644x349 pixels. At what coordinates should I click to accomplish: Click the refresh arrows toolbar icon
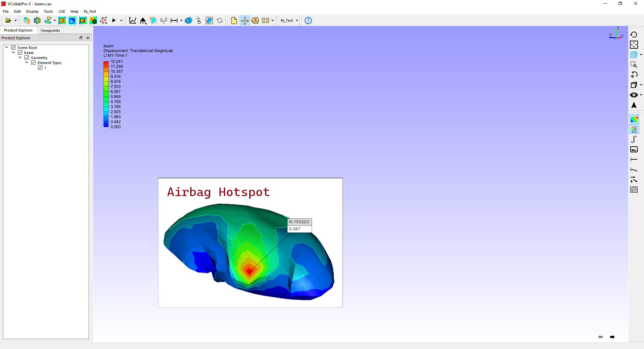[x=220, y=20]
